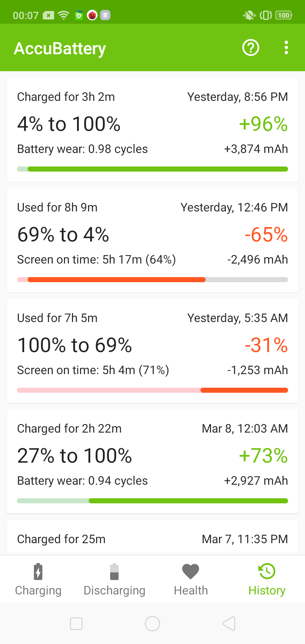The width and height of the screenshot is (305, 644).
Task: Open the three-dot overflow menu
Action: click(x=286, y=48)
